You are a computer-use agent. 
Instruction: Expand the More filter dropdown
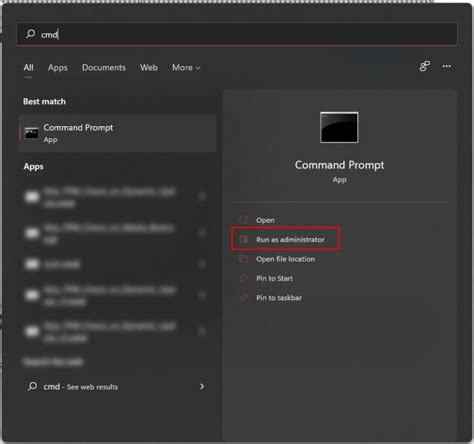[x=186, y=68]
